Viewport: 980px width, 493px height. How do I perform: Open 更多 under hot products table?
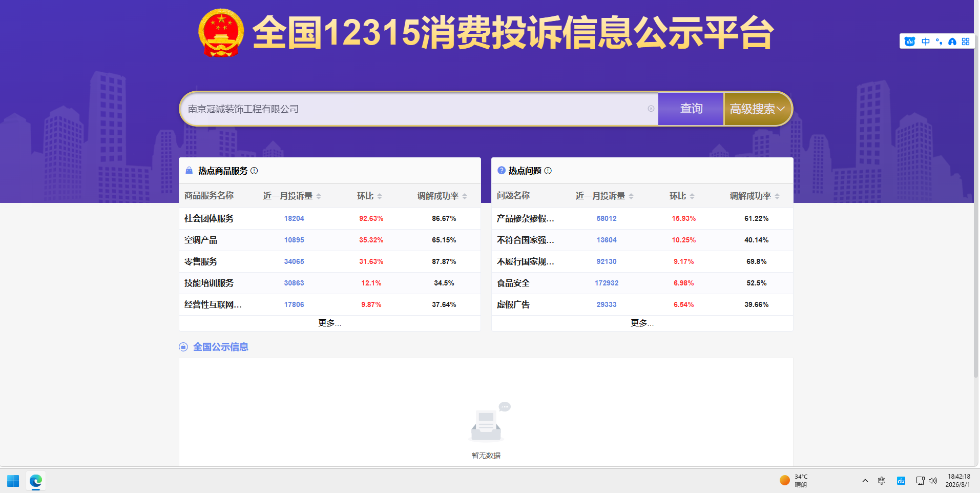point(329,323)
